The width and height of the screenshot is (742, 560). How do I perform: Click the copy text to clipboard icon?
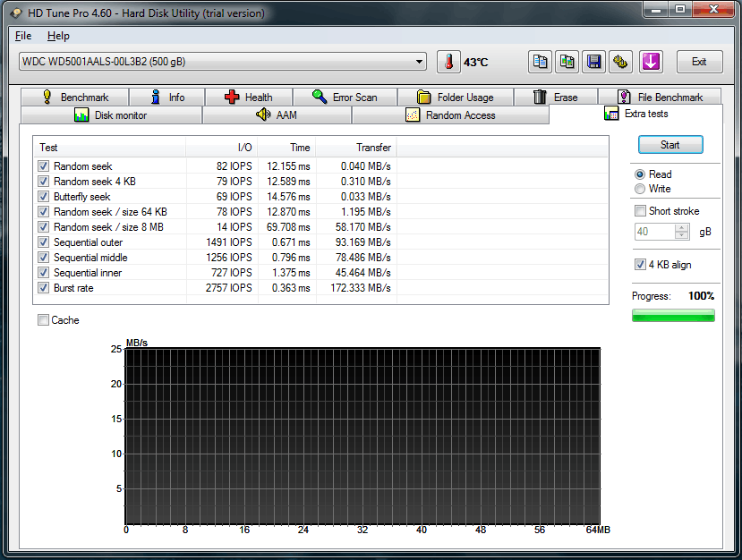pyautogui.click(x=540, y=62)
